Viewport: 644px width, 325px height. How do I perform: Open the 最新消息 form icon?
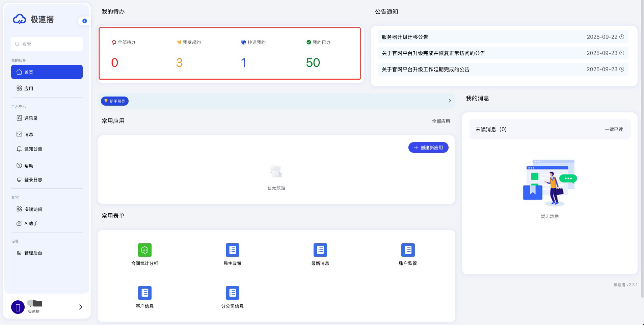pos(320,250)
